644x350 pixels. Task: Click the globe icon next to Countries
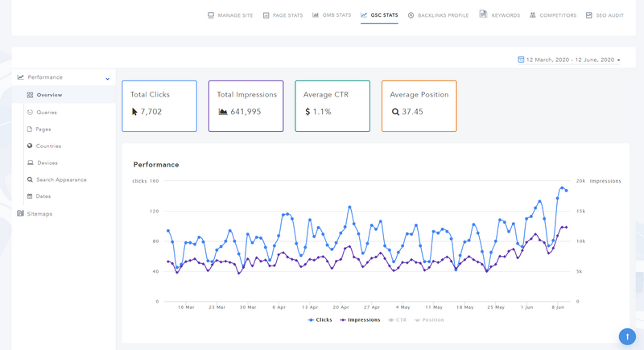[30, 146]
